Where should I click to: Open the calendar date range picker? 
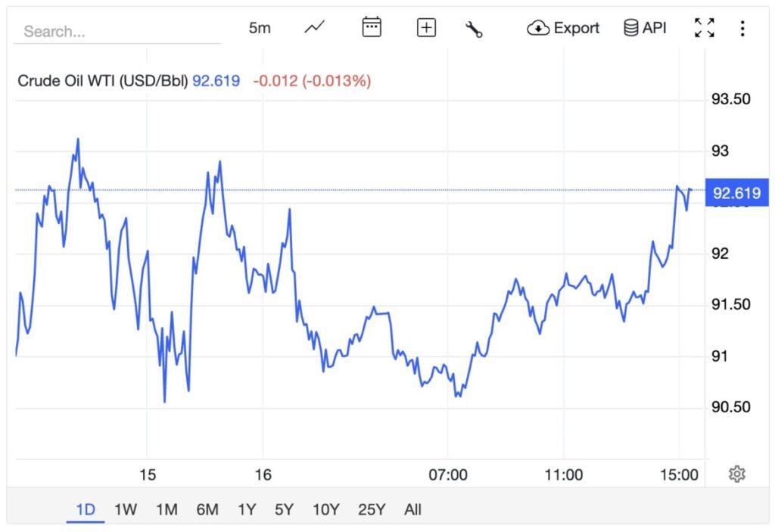pos(371,26)
